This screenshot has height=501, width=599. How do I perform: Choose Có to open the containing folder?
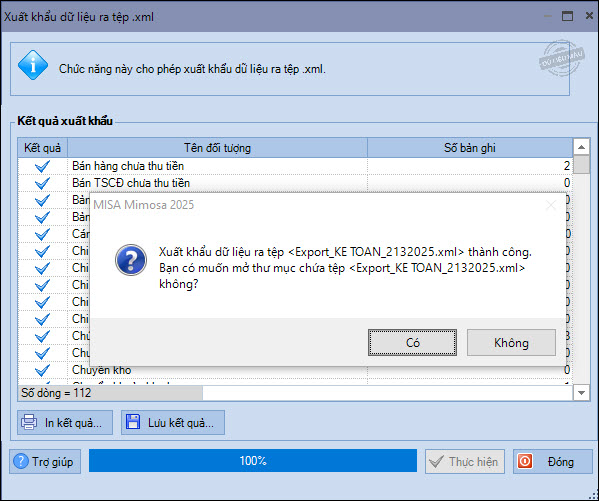412,342
